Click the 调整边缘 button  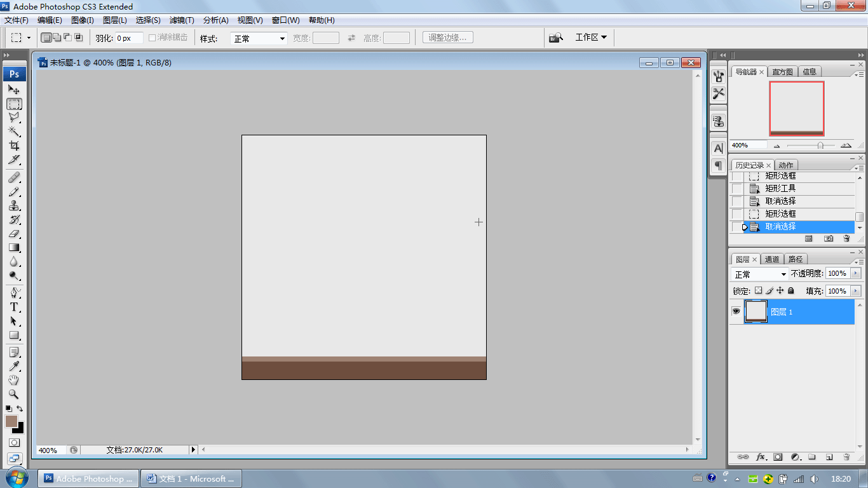click(448, 37)
